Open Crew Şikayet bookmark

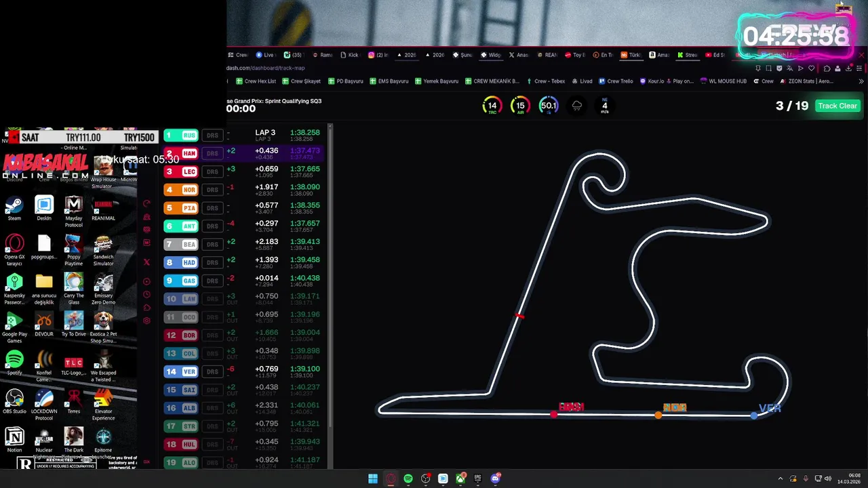coord(301,81)
